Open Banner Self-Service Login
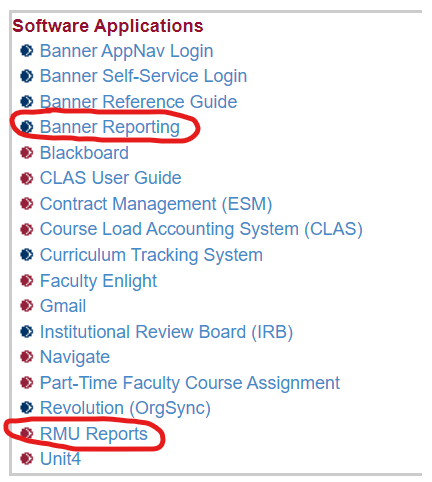The height and width of the screenshot is (482, 432). pos(143,76)
